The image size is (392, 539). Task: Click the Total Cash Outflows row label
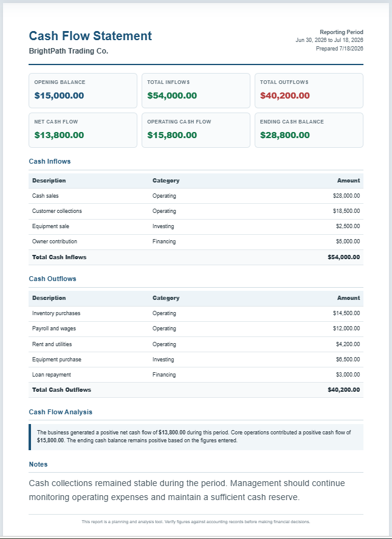point(61,390)
